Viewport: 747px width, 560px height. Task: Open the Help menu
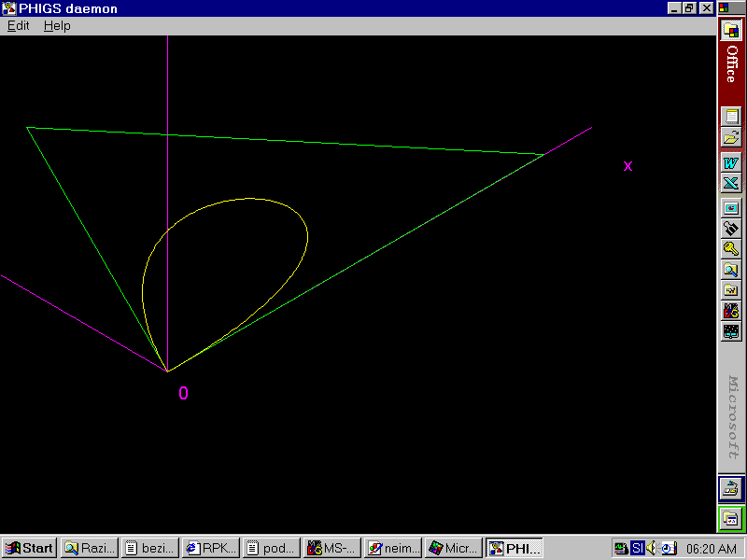coord(57,26)
